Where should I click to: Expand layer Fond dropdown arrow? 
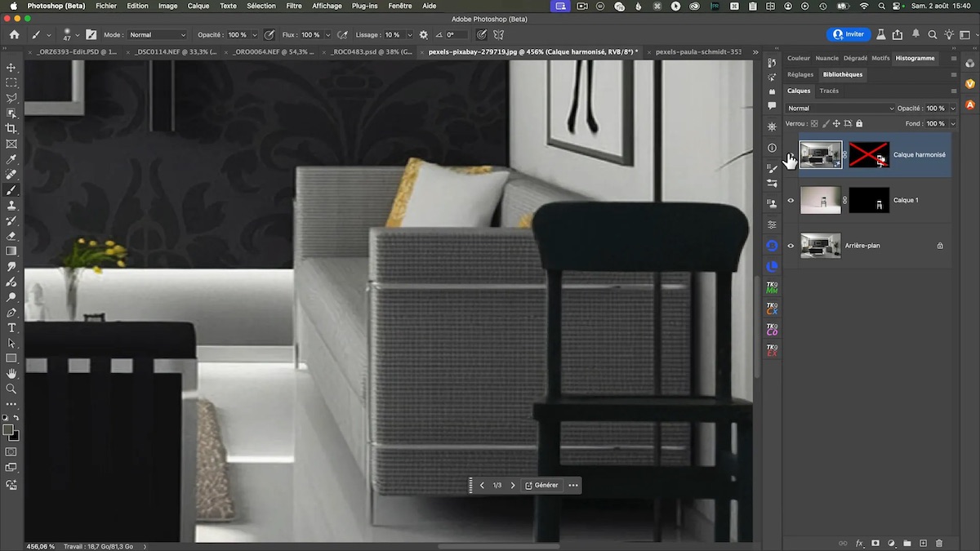click(x=952, y=124)
